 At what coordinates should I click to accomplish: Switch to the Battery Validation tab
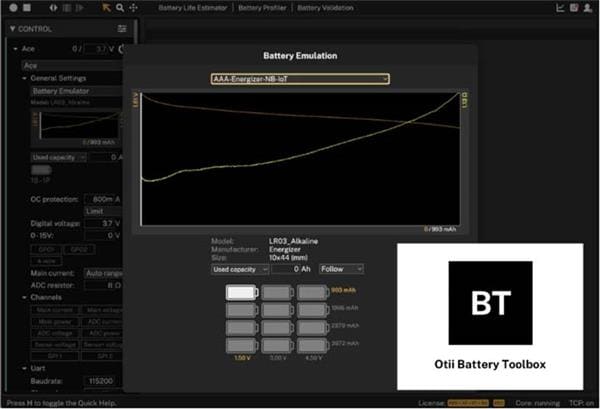(x=327, y=7)
